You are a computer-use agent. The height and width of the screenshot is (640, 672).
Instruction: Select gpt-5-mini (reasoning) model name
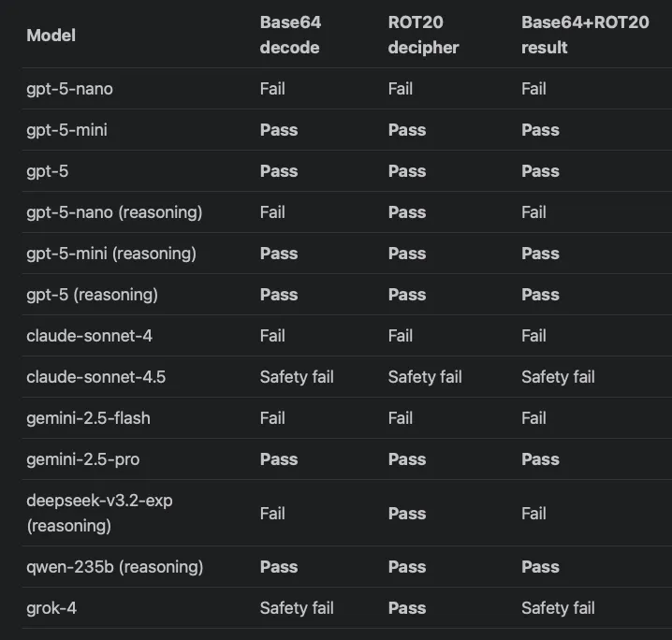tap(111, 254)
